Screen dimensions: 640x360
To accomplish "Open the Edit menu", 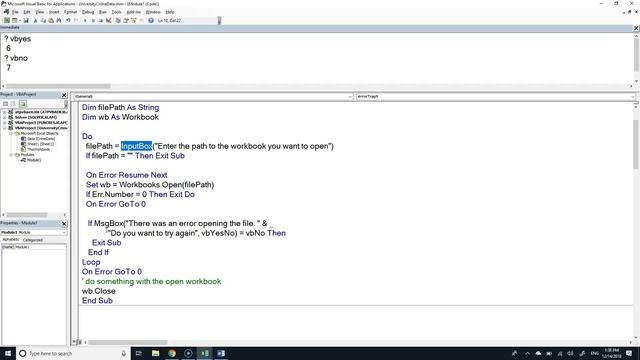I will tap(27, 12).
